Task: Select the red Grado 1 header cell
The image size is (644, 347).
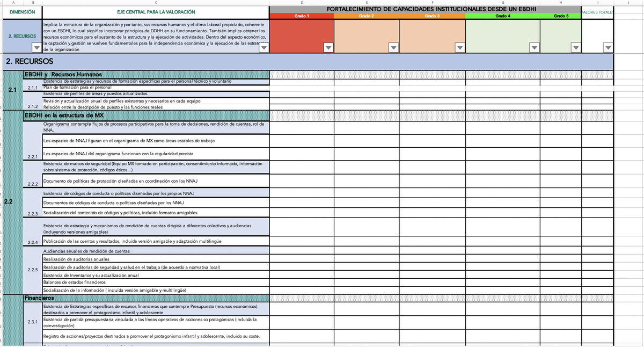Action: pos(302,17)
